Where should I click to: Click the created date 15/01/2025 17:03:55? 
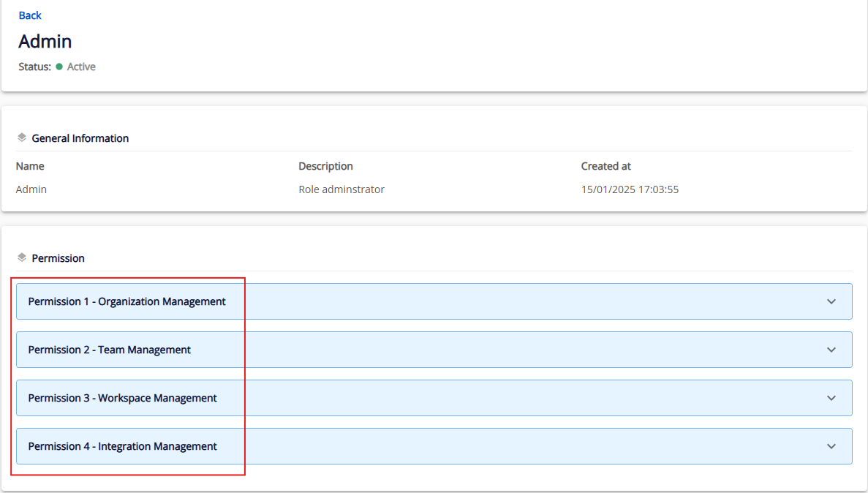tap(630, 189)
